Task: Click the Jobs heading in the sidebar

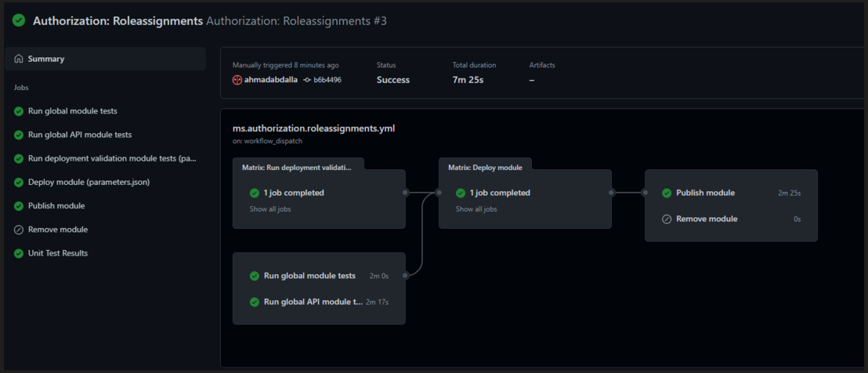Action: pos(21,88)
